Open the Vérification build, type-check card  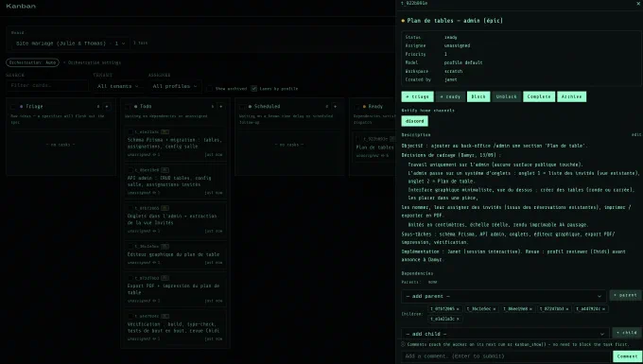[x=175, y=327]
